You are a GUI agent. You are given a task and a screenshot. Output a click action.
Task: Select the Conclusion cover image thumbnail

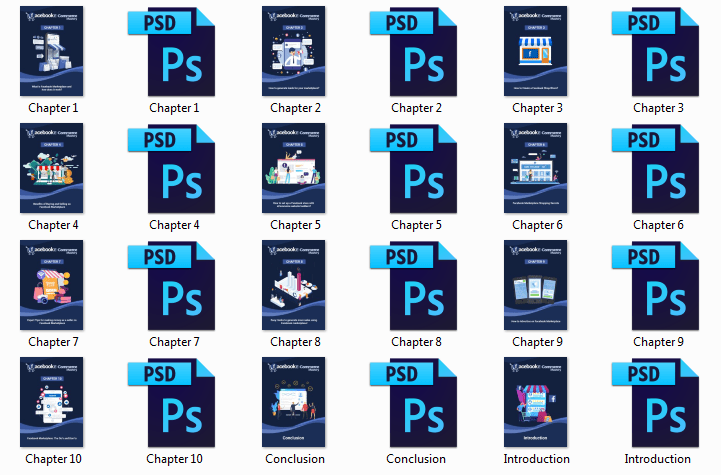(x=295, y=402)
